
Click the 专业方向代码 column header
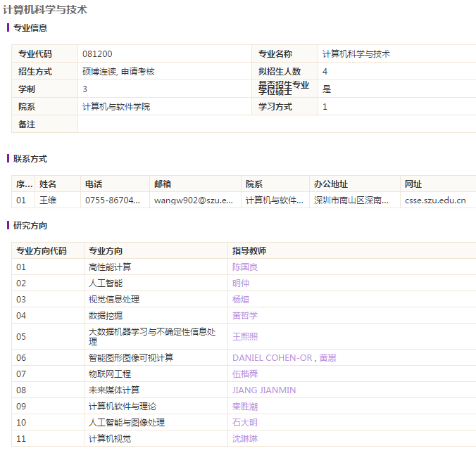42,251
